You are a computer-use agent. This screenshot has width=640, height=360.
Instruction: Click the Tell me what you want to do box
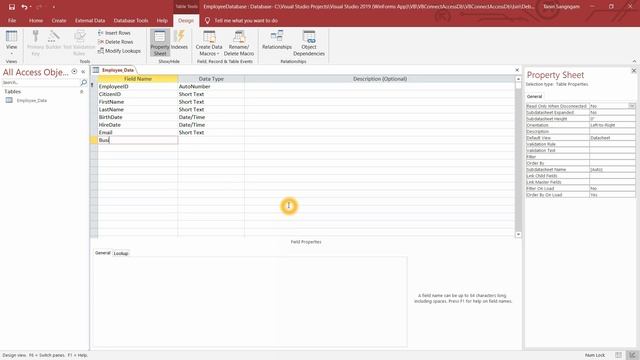pos(246,20)
